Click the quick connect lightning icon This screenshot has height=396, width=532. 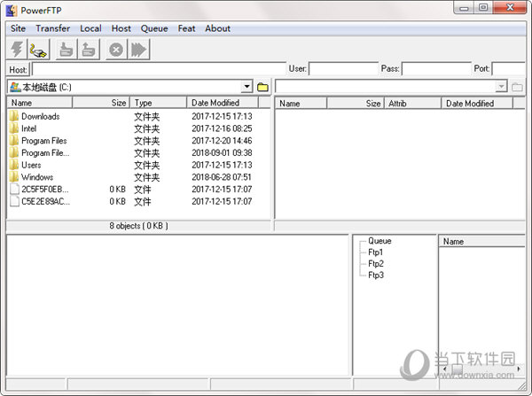(x=17, y=50)
